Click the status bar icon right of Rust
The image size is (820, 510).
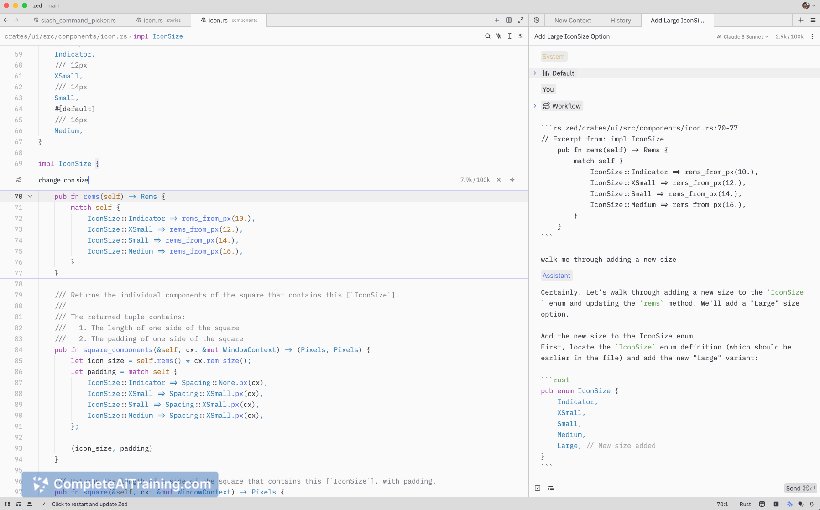tap(762, 504)
